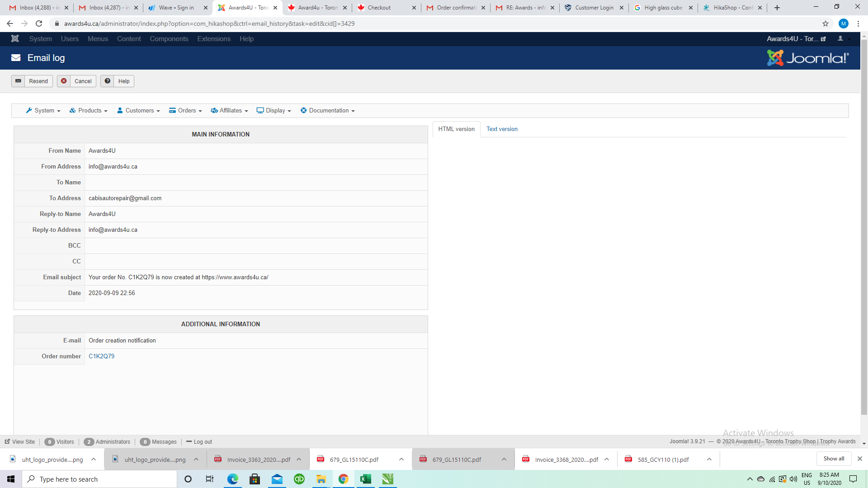The width and height of the screenshot is (868, 488).
Task: Click the red Cancel icon
Action: click(x=64, y=81)
